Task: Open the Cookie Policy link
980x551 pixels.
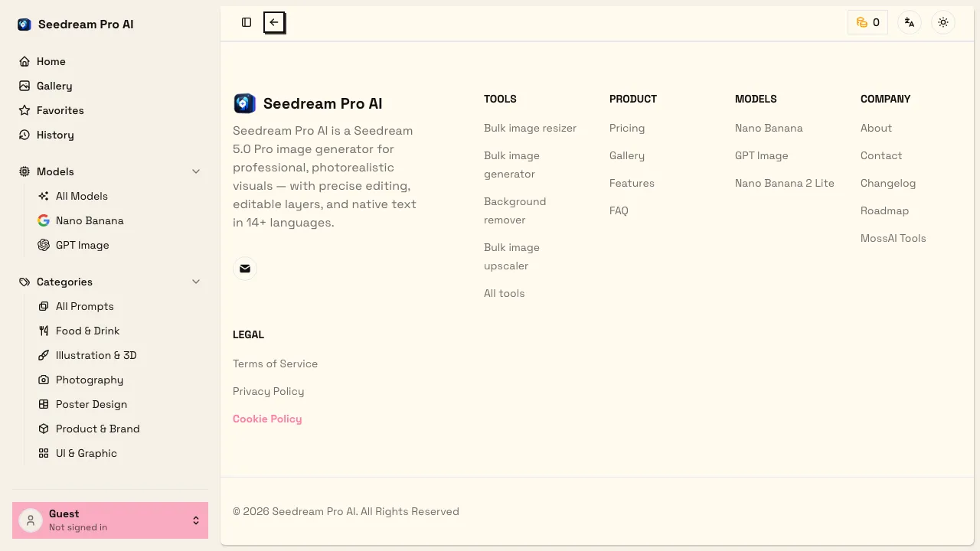Action: pyautogui.click(x=267, y=419)
